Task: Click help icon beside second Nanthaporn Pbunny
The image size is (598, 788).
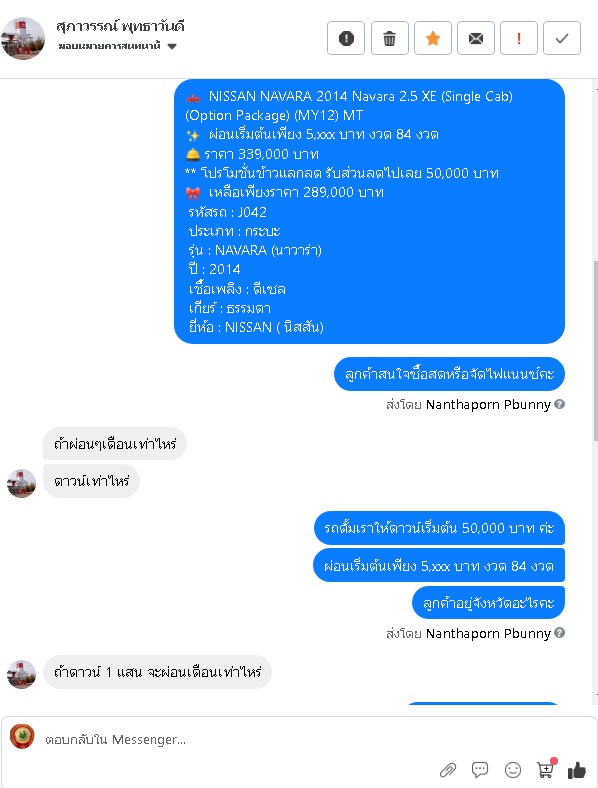Action: 559,633
